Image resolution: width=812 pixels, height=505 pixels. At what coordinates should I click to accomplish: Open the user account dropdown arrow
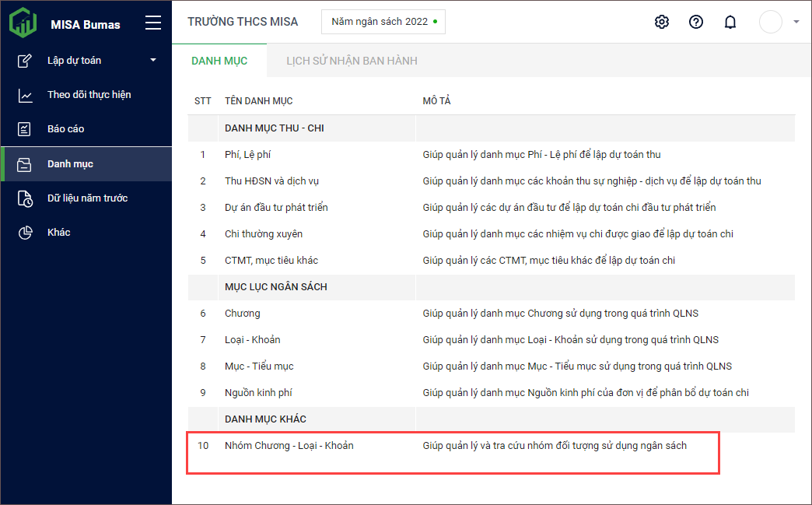tap(796, 22)
